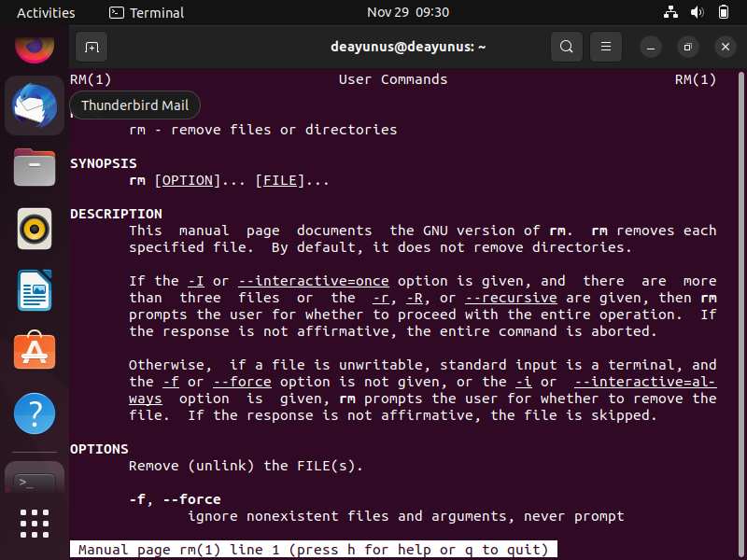
Task: Click the network status icon
Action: click(670, 12)
